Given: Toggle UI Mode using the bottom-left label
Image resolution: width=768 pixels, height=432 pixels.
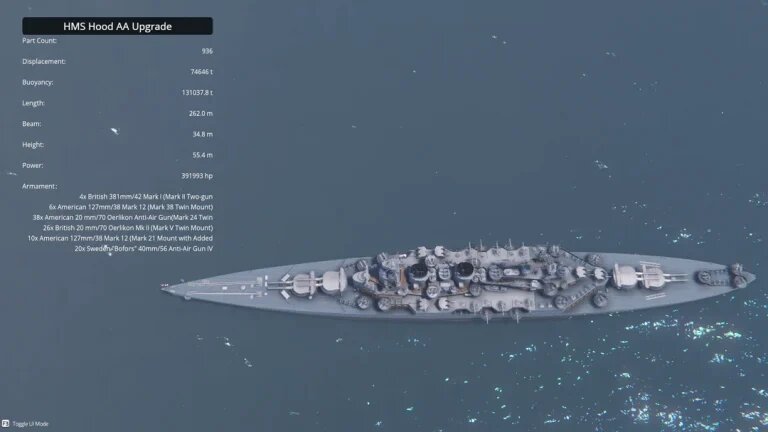Looking at the screenshot, I should click(x=30, y=424).
